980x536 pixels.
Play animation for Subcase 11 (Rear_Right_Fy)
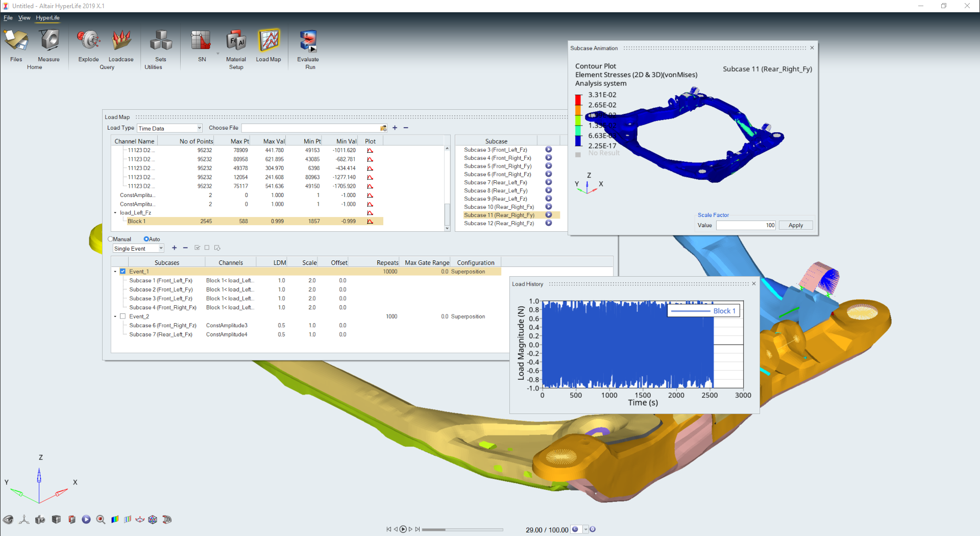click(549, 215)
